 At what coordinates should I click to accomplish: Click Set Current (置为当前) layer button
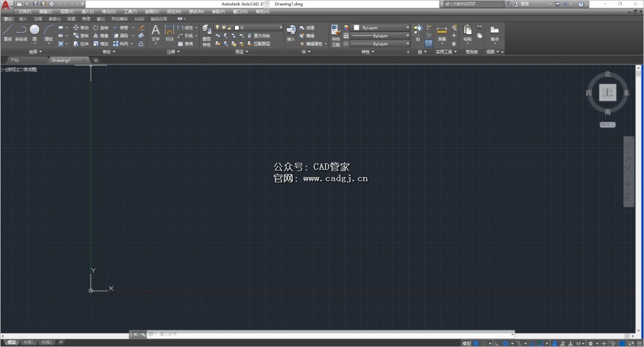coord(258,36)
